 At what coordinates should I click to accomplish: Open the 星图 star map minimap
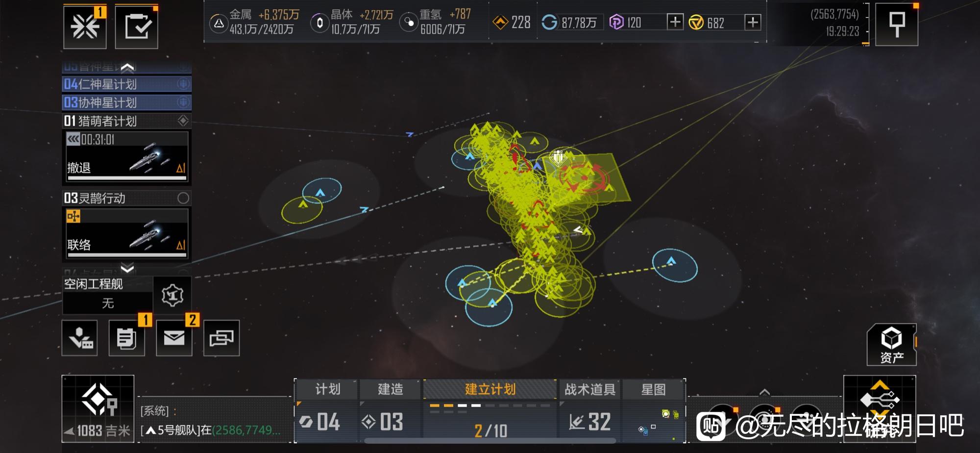(x=654, y=411)
